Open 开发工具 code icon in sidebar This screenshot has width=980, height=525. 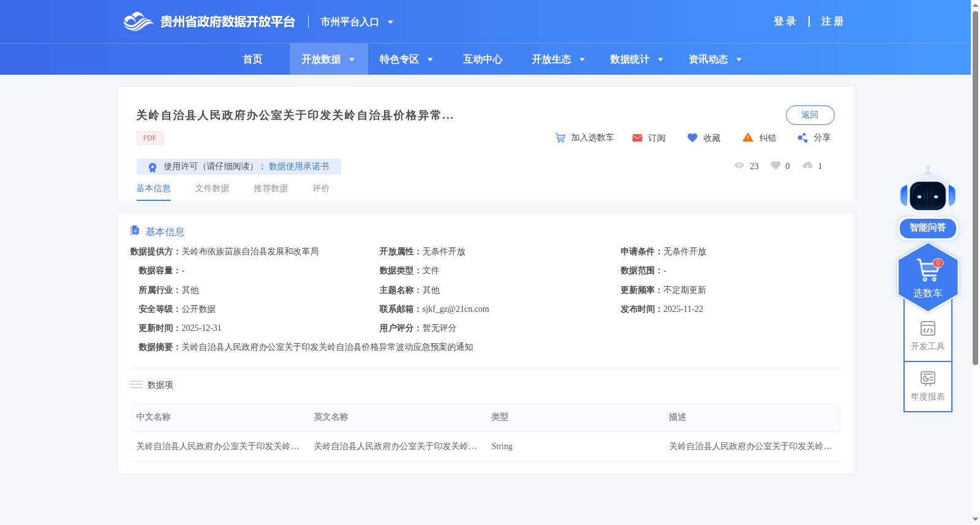pyautogui.click(x=928, y=328)
